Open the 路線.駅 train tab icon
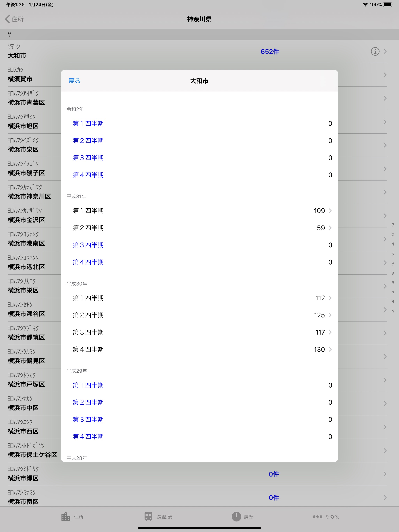399x532 pixels. tap(148, 517)
